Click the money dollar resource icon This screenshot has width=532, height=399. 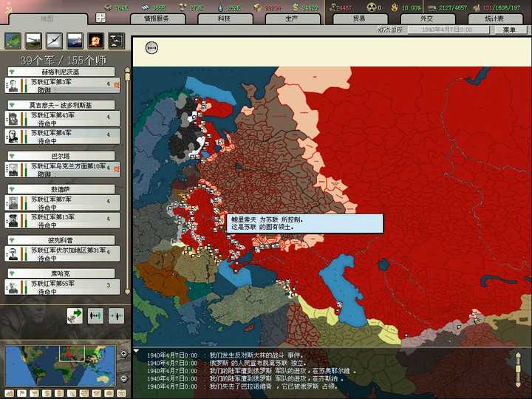[296, 7]
